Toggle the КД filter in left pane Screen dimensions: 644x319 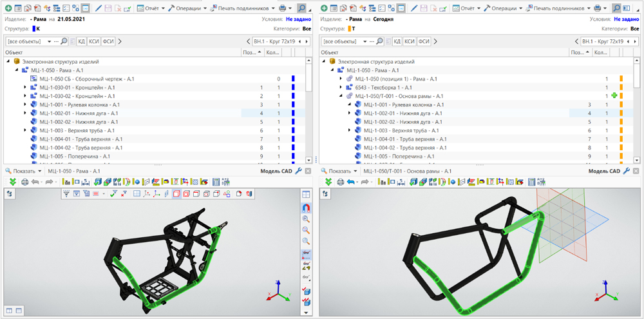point(82,41)
